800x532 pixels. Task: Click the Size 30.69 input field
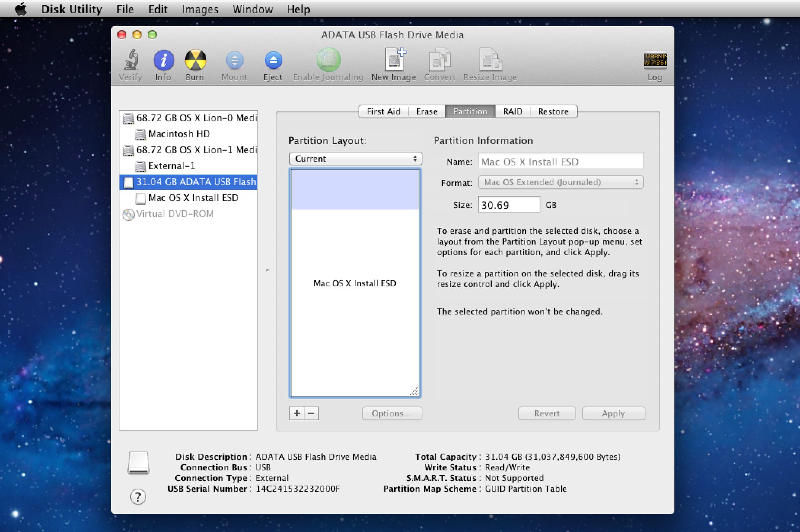pyautogui.click(x=509, y=205)
